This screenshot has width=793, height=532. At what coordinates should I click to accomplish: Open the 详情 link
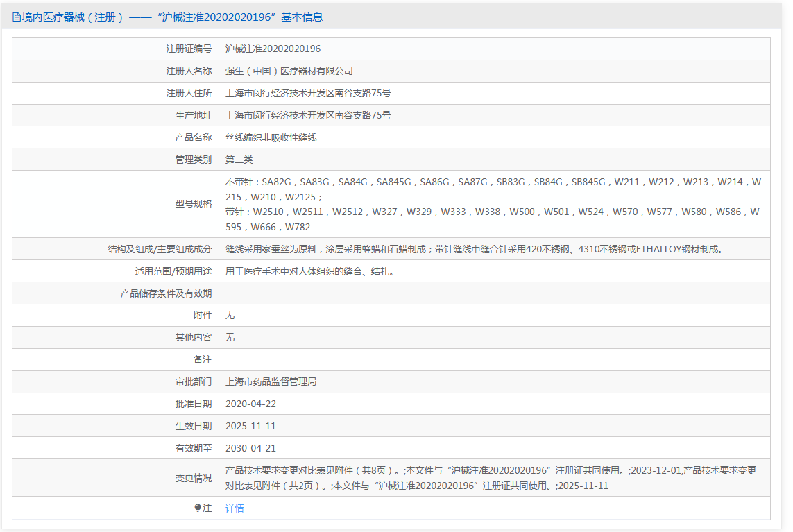pos(235,508)
